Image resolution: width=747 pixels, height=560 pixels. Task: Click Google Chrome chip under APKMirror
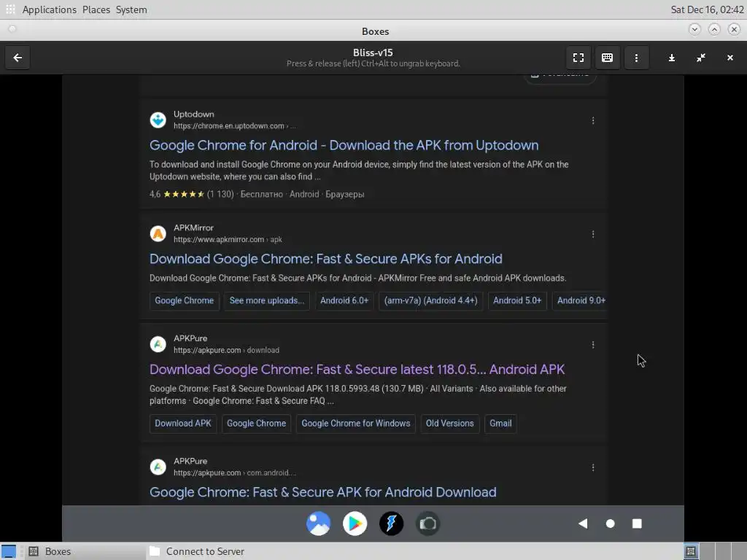[x=184, y=300]
